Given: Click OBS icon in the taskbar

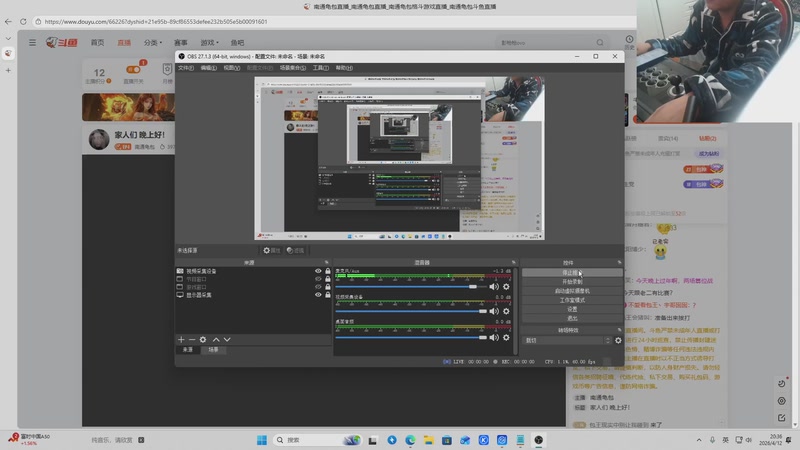Looking at the screenshot, I should [x=539, y=440].
